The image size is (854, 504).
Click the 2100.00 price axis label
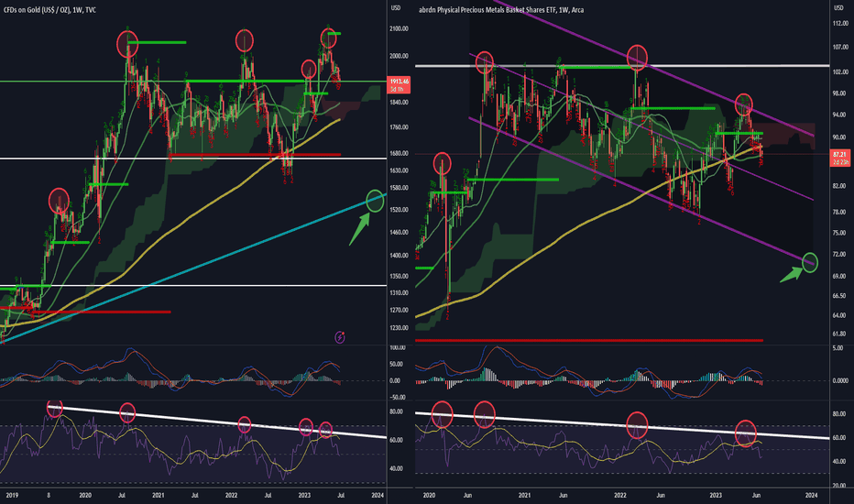399,28
